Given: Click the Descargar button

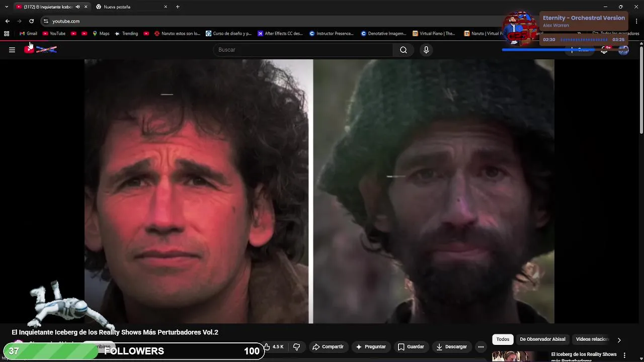Looking at the screenshot, I should pyautogui.click(x=451, y=347).
